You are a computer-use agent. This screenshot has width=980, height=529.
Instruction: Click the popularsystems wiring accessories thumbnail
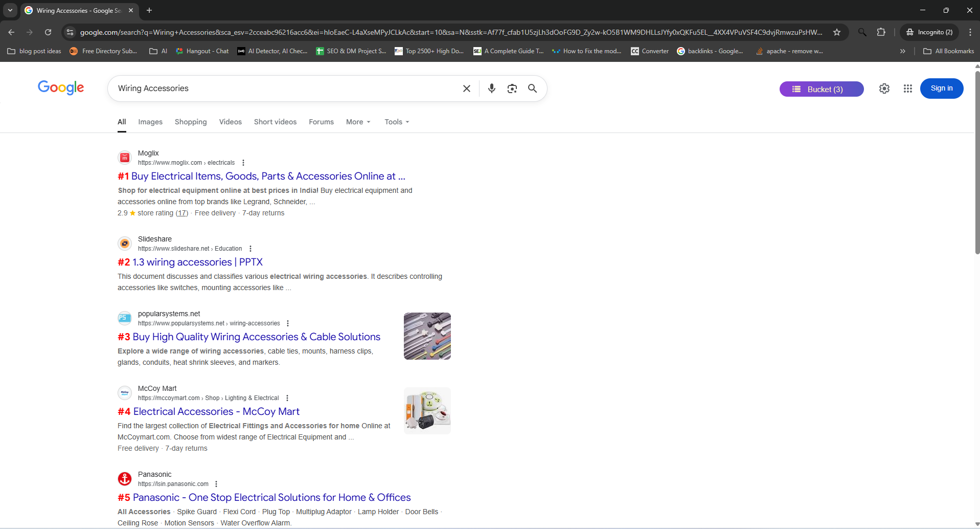[427, 336]
